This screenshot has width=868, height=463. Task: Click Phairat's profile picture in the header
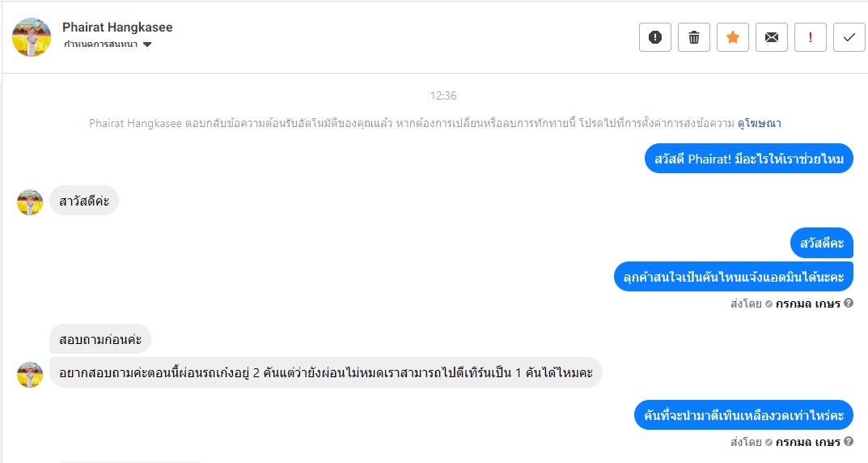click(32, 37)
